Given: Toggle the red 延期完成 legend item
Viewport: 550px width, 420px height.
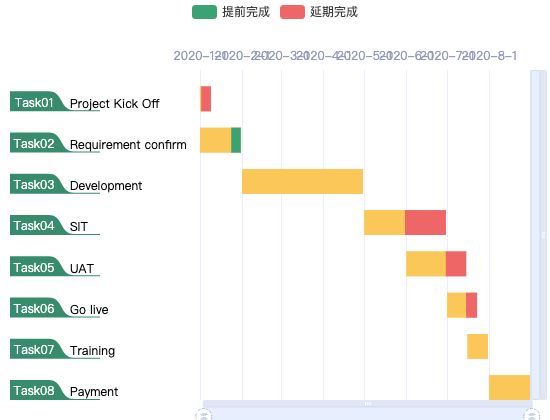Looking at the screenshot, I should coord(319,12).
